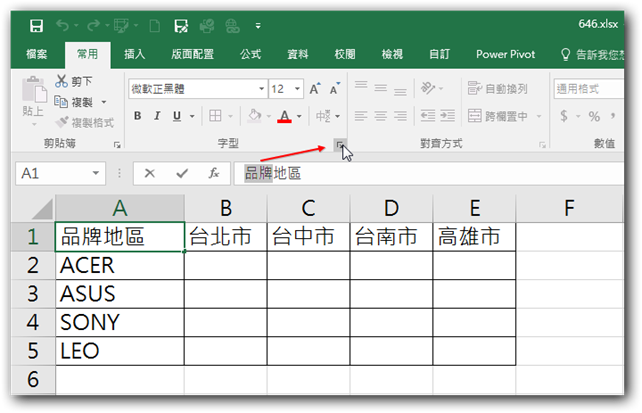Click 複製格式 format painter
The image size is (642, 413).
(85, 122)
